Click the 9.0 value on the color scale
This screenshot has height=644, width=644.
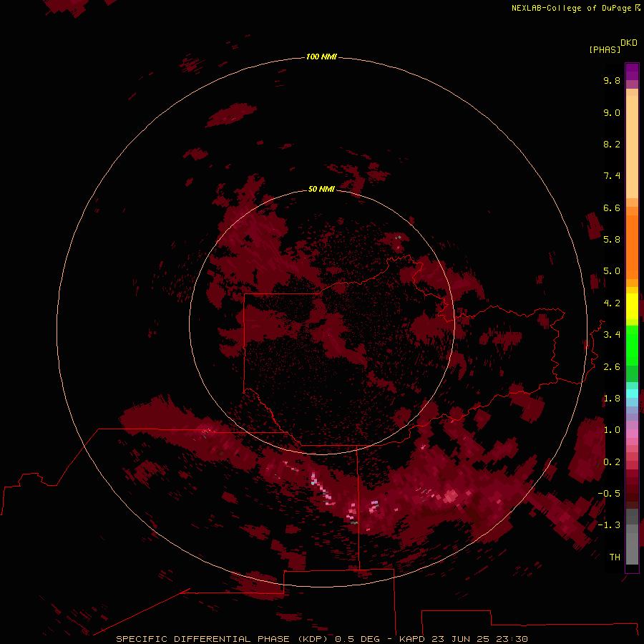[x=612, y=112]
